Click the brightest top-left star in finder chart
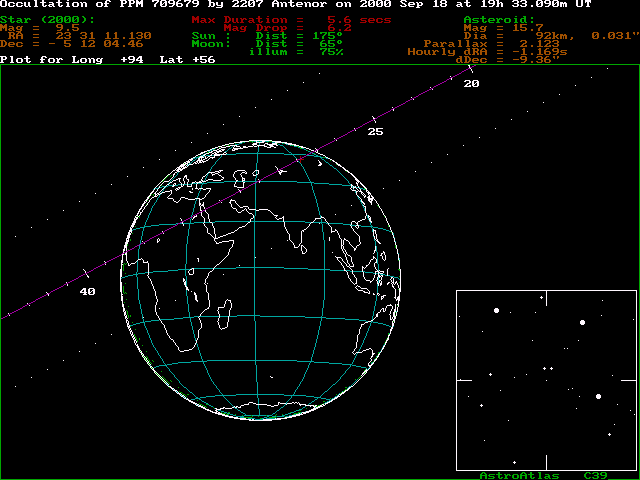This screenshot has width=640, height=480. tap(496, 311)
